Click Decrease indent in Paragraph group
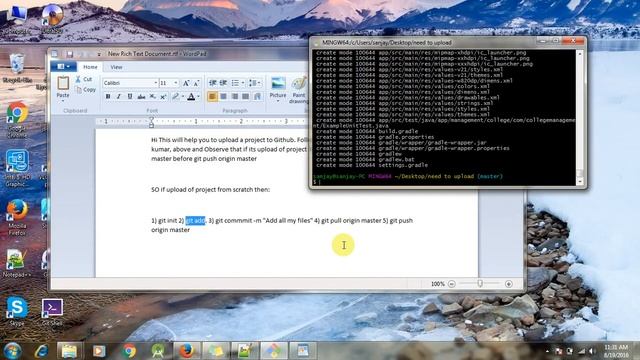Viewport: 640px width, 360px height. click(x=212, y=83)
